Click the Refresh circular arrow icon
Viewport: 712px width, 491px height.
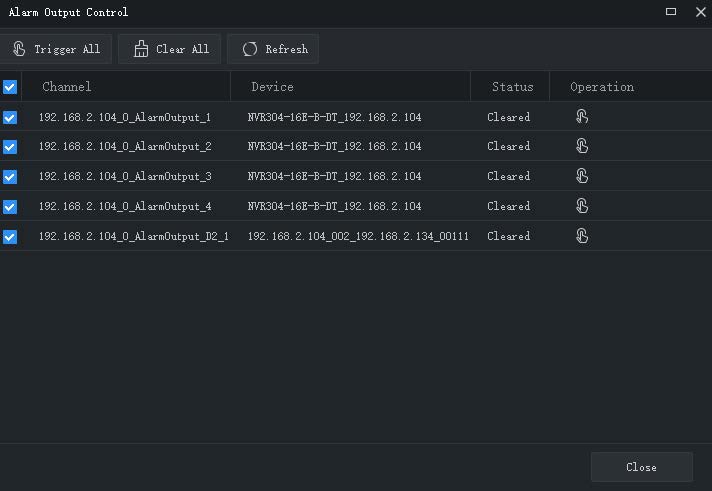tap(250, 49)
